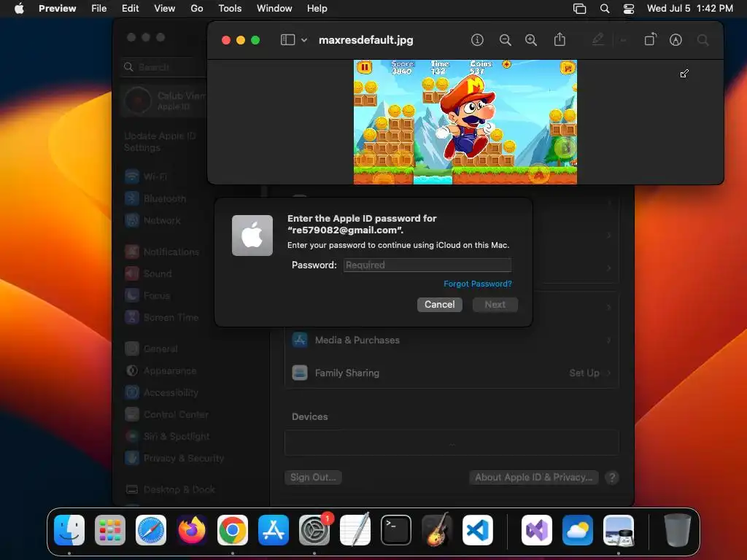Click the Apple ID Password field
The width and height of the screenshot is (747, 560).
click(427, 265)
